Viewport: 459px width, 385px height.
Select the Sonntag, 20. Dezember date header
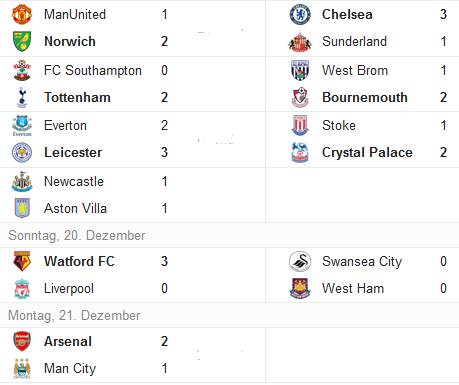(x=77, y=235)
